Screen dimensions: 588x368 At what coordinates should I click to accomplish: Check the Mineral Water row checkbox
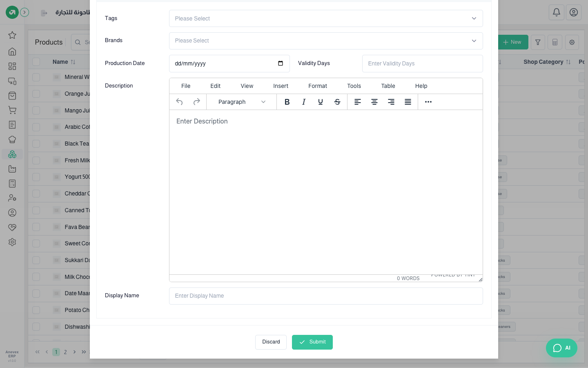point(36,77)
